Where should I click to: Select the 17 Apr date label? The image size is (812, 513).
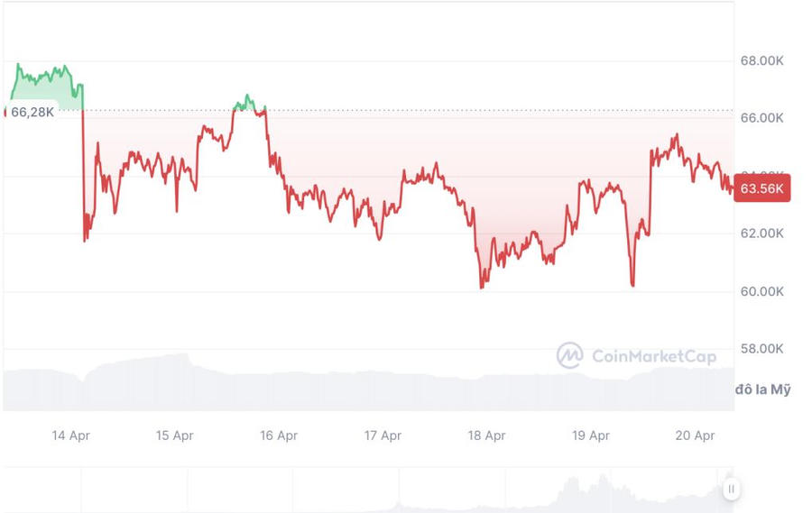pos(383,435)
